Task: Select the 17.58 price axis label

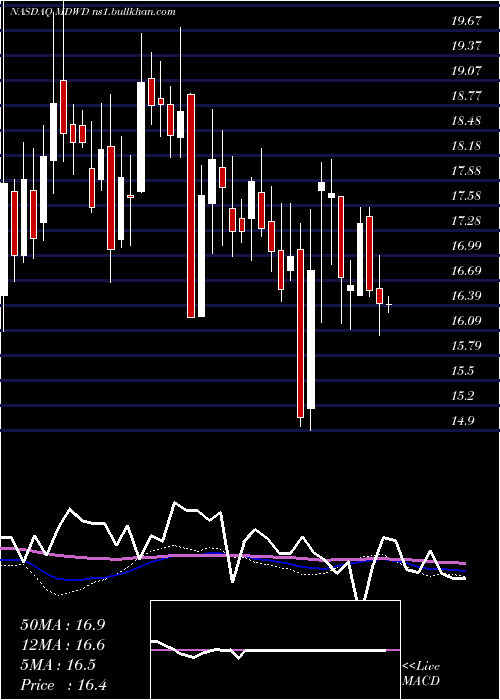Action: 467,196
